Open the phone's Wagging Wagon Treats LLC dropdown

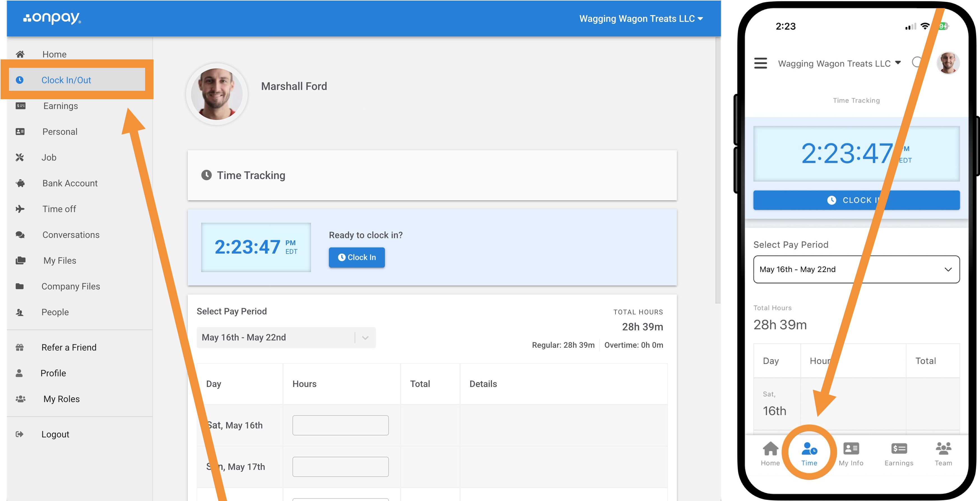(x=839, y=64)
